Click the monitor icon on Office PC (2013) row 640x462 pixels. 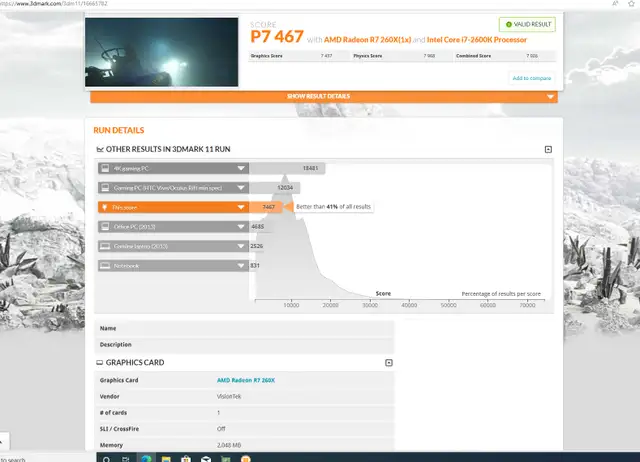105,227
